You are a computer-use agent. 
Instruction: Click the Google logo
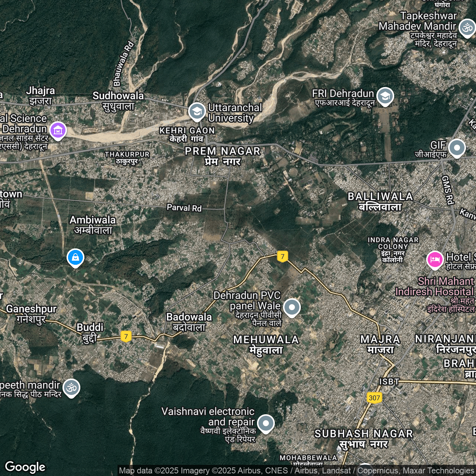[x=25, y=467]
